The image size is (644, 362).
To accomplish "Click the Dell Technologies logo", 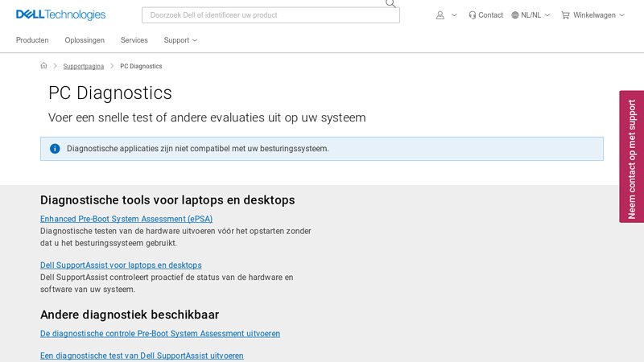I will [60, 14].
